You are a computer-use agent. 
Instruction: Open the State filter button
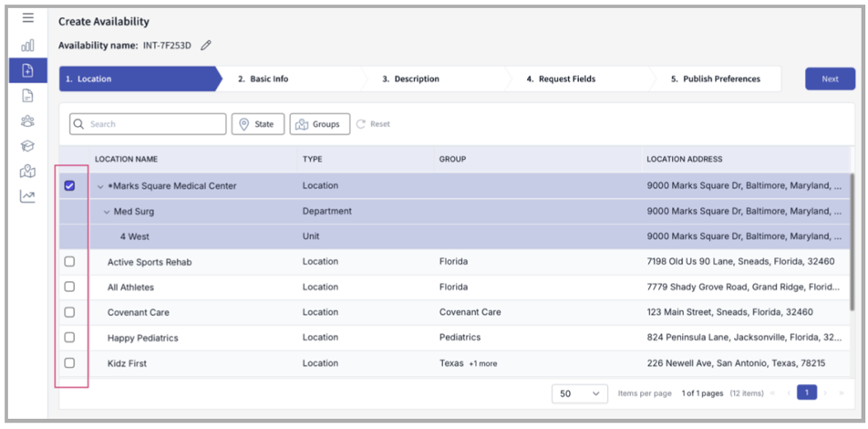(258, 124)
